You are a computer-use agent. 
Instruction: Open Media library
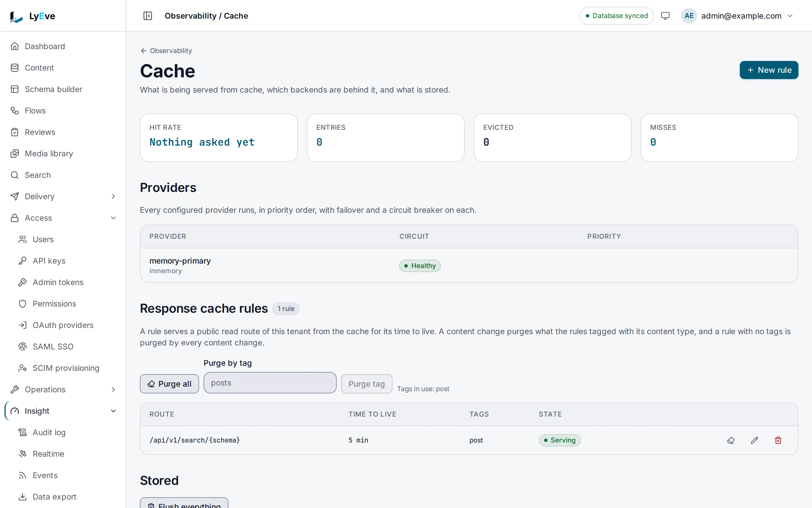tap(63, 154)
